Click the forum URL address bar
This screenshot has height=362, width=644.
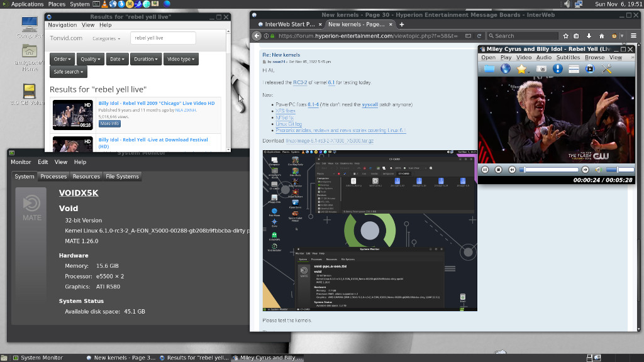(x=367, y=36)
